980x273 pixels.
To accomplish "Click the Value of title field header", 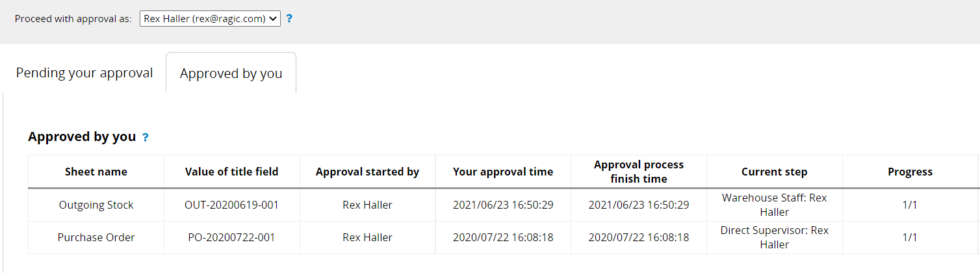I will pyautogui.click(x=232, y=172).
